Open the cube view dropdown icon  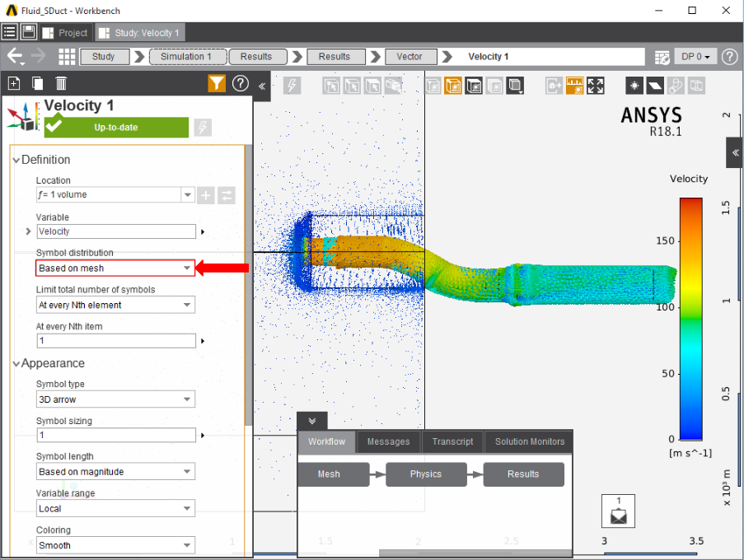pyautogui.click(x=515, y=86)
